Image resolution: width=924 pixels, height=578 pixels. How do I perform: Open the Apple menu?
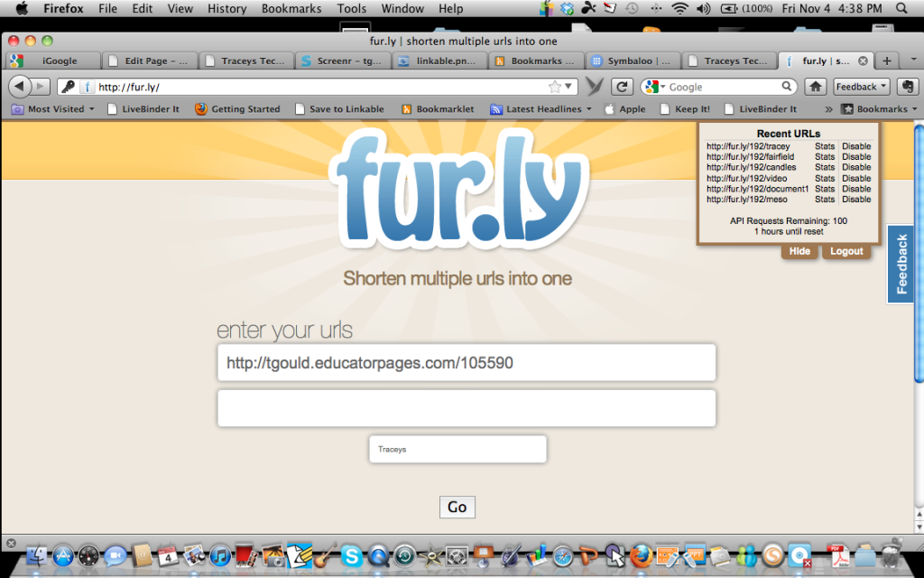[x=22, y=8]
